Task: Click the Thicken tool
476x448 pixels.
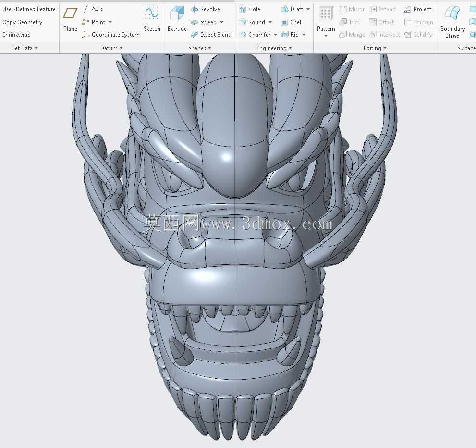Action: [x=419, y=22]
